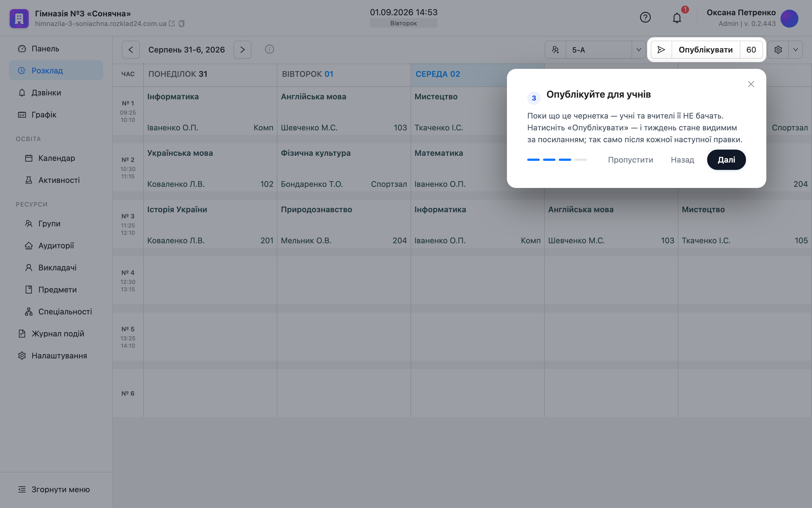Open Розклад in the sidebar
The height and width of the screenshot is (508, 812).
pyautogui.click(x=56, y=71)
